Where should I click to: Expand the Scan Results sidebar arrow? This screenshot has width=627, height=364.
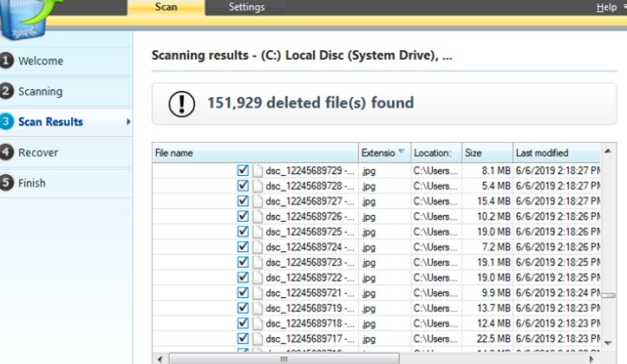click(128, 122)
